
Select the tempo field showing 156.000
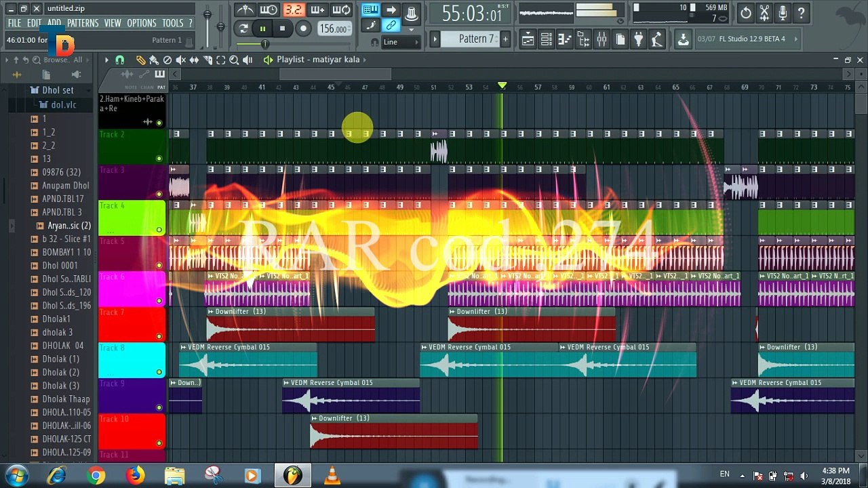point(334,28)
